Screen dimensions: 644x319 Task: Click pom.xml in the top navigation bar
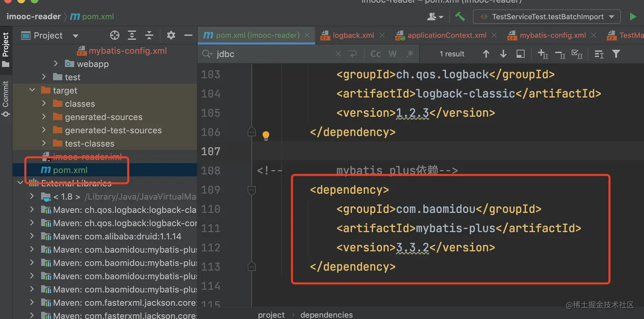(92, 17)
